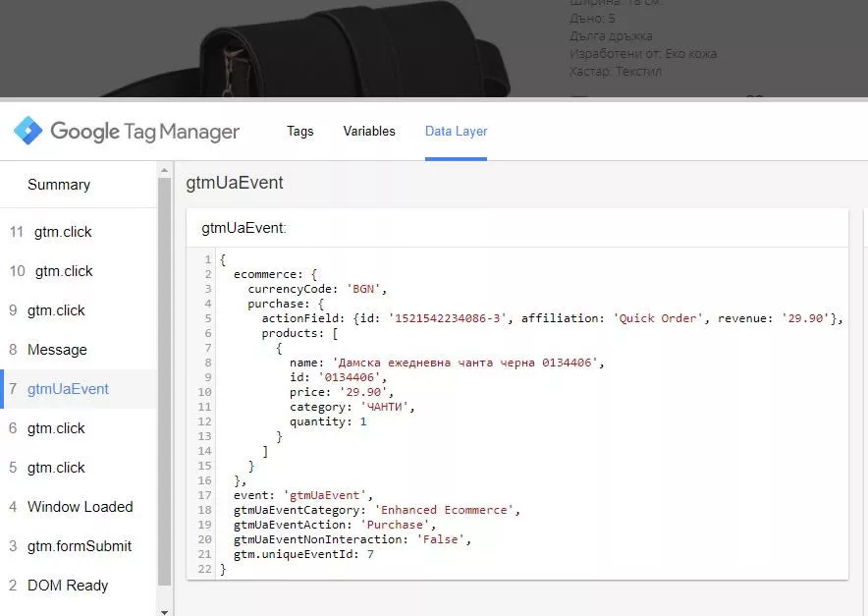The image size is (868, 616).
Task: Click the Google Tag Manager logo icon
Action: click(x=27, y=131)
